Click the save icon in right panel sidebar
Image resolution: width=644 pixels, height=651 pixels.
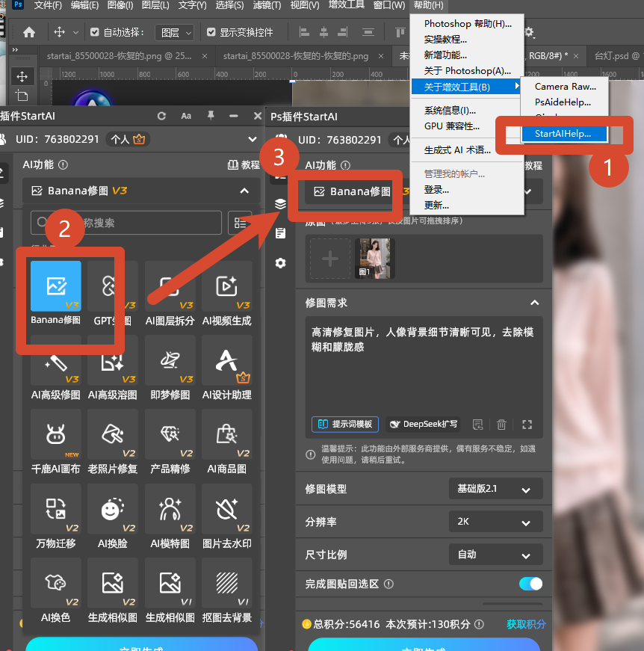[280, 233]
